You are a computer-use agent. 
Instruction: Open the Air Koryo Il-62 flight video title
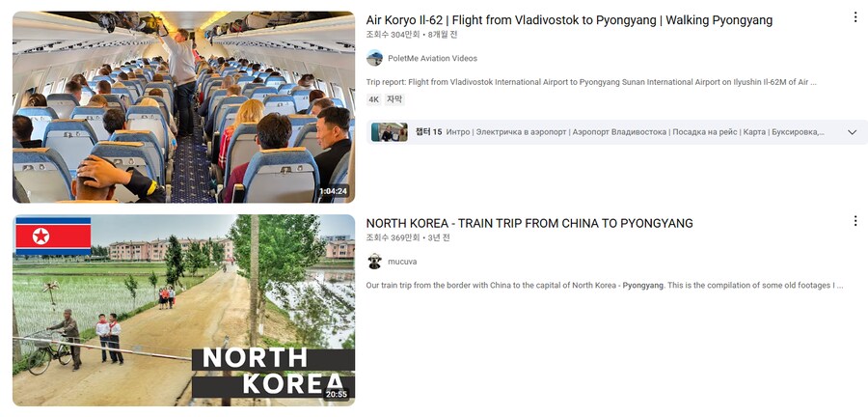pyautogui.click(x=569, y=20)
